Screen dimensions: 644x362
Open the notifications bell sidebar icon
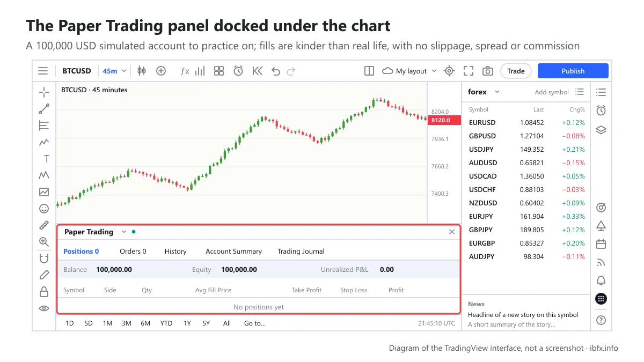point(601,280)
